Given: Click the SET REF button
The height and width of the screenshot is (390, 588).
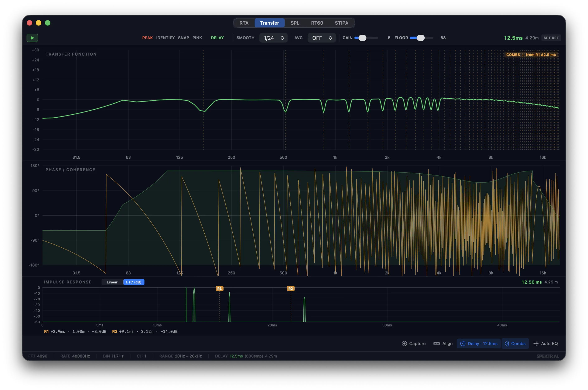Looking at the screenshot, I should 551,38.
